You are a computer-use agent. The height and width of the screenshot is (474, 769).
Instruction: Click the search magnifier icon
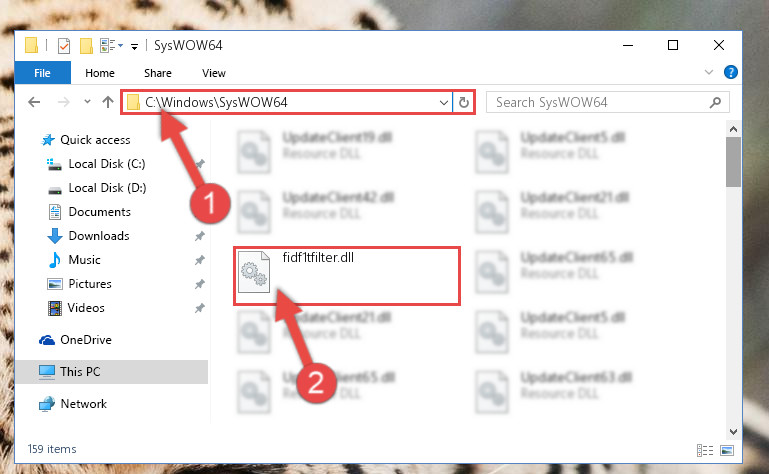point(715,103)
